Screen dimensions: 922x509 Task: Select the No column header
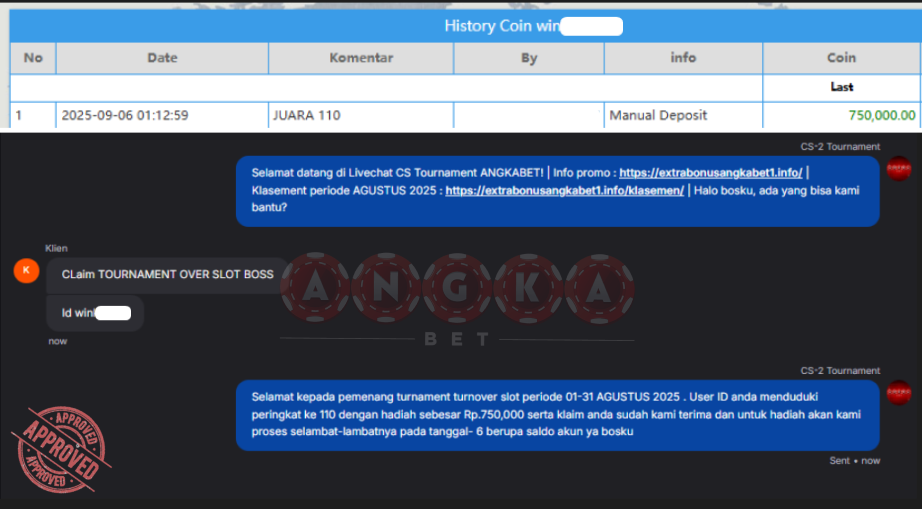coord(33,58)
